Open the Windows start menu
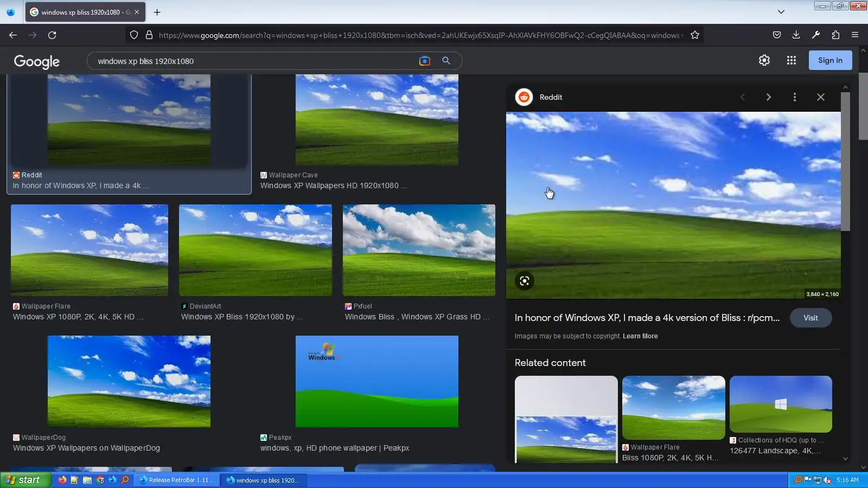This screenshot has width=868, height=488. coord(25,480)
